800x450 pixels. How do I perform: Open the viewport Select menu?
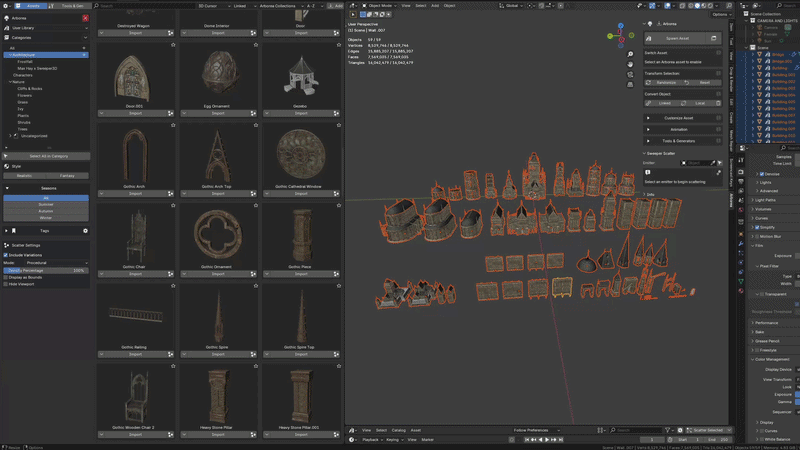pos(420,6)
